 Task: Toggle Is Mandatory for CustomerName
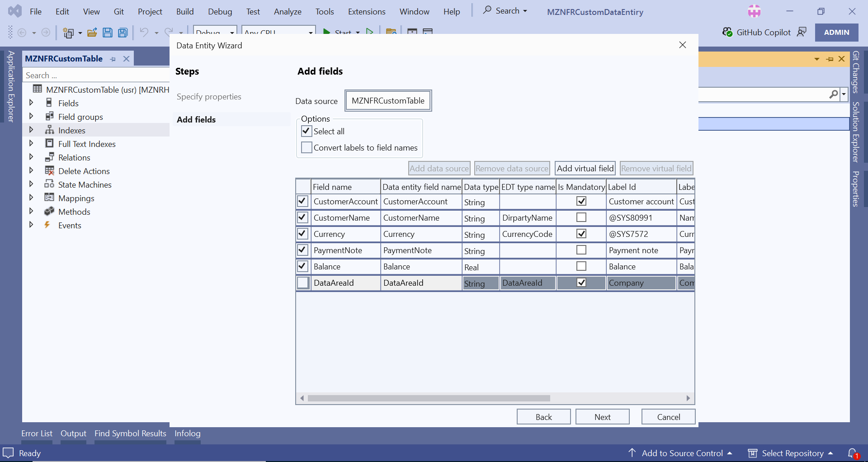point(581,217)
